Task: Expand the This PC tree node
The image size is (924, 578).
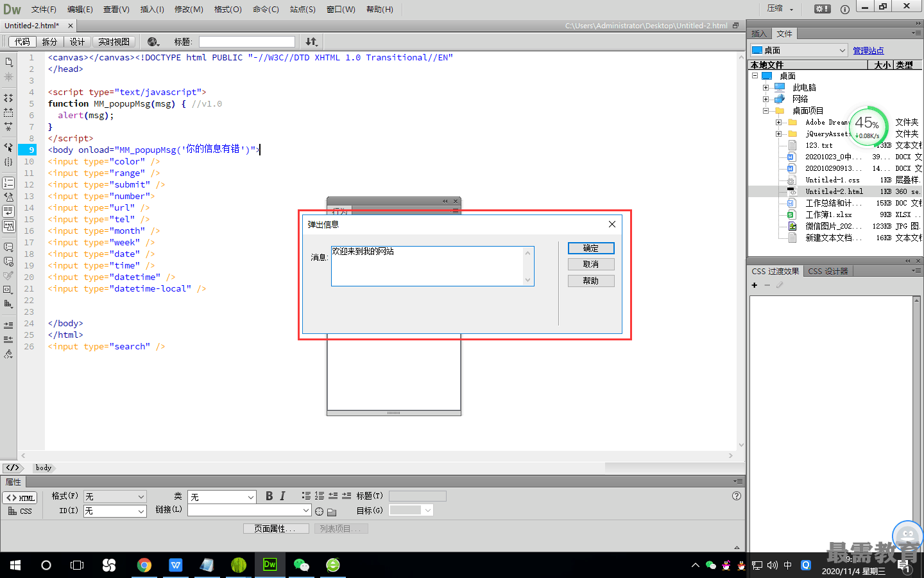Action: point(766,87)
